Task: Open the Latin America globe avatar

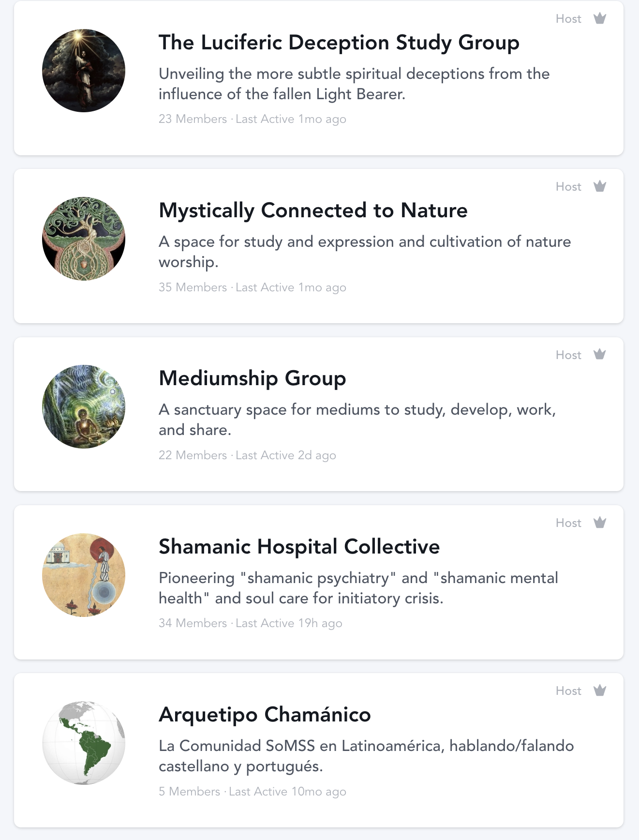Action: (84, 743)
